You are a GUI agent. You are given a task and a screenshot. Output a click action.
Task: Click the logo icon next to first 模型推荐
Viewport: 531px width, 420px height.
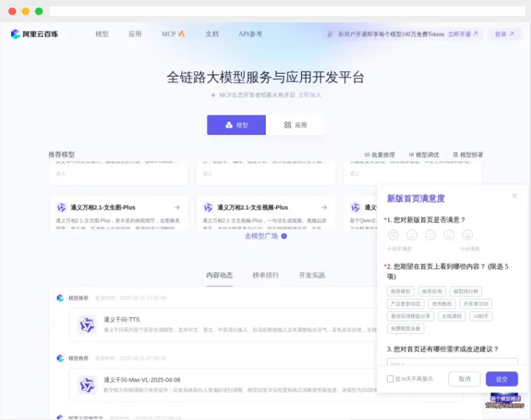(60, 298)
